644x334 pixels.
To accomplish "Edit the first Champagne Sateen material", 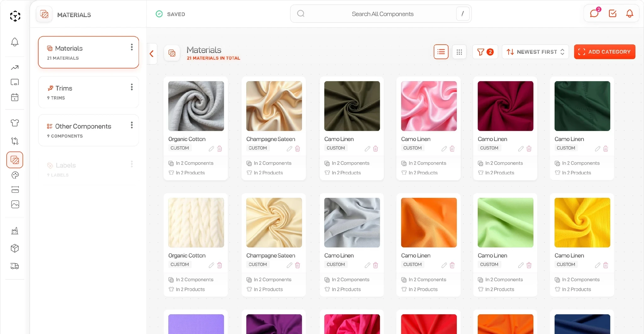I will click(289, 149).
